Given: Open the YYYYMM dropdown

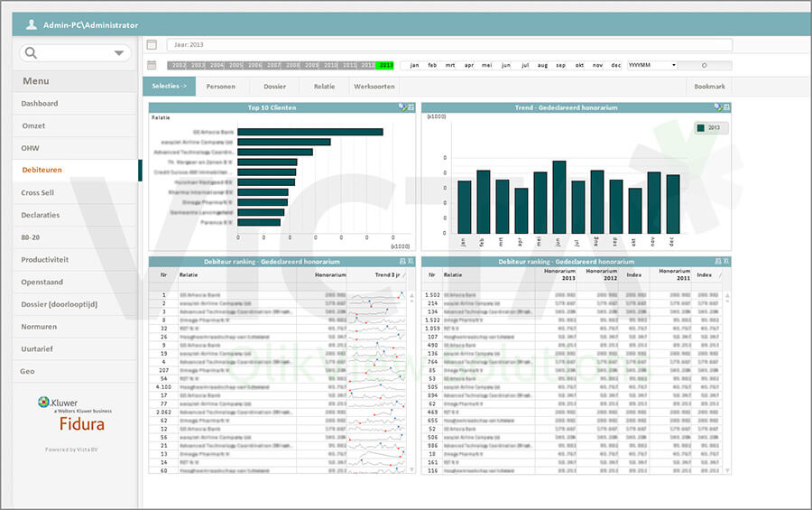Looking at the screenshot, I should (x=652, y=65).
